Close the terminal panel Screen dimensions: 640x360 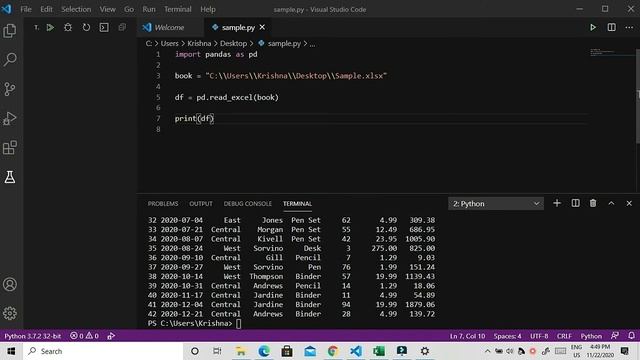pyautogui.click(x=629, y=203)
